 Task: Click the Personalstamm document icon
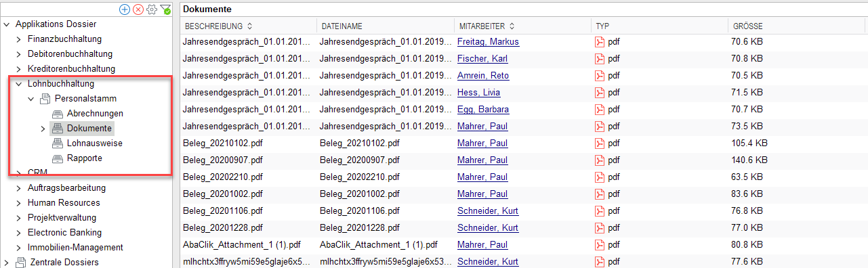(45, 98)
